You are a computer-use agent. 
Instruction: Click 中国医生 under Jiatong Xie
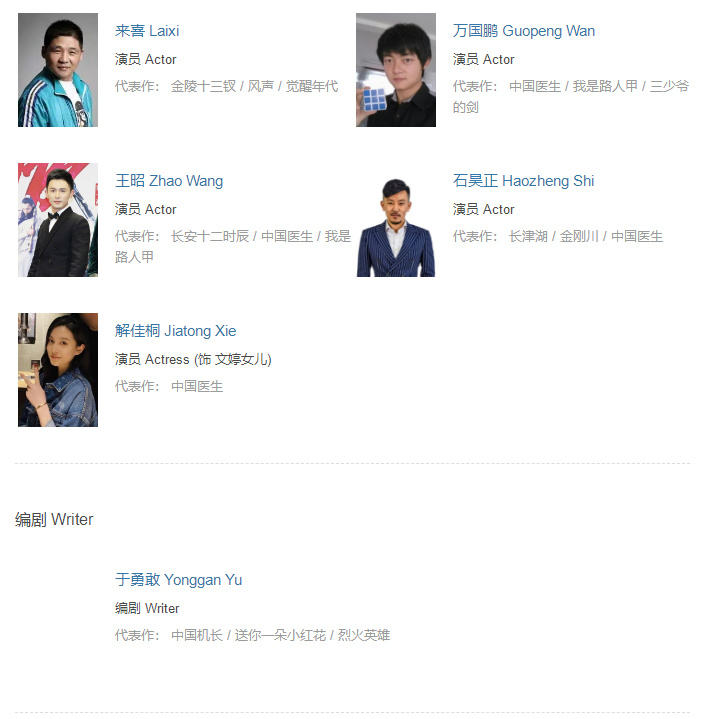pos(197,386)
